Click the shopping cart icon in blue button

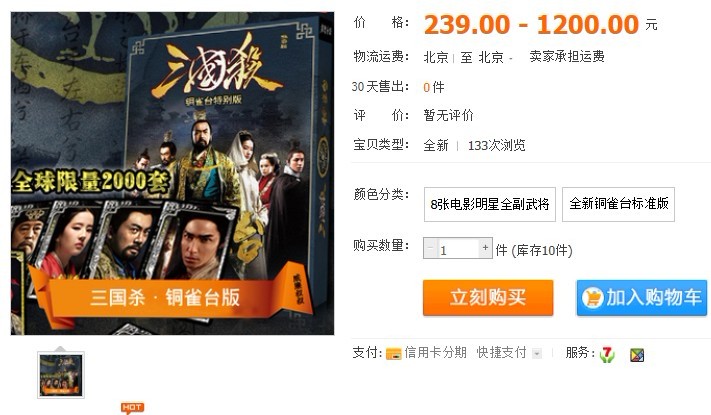click(593, 298)
